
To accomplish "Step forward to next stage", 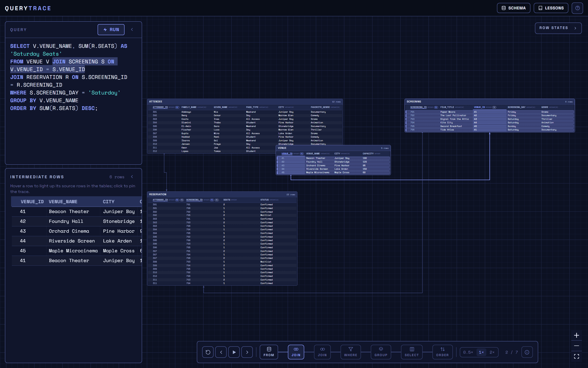I will coord(247,352).
